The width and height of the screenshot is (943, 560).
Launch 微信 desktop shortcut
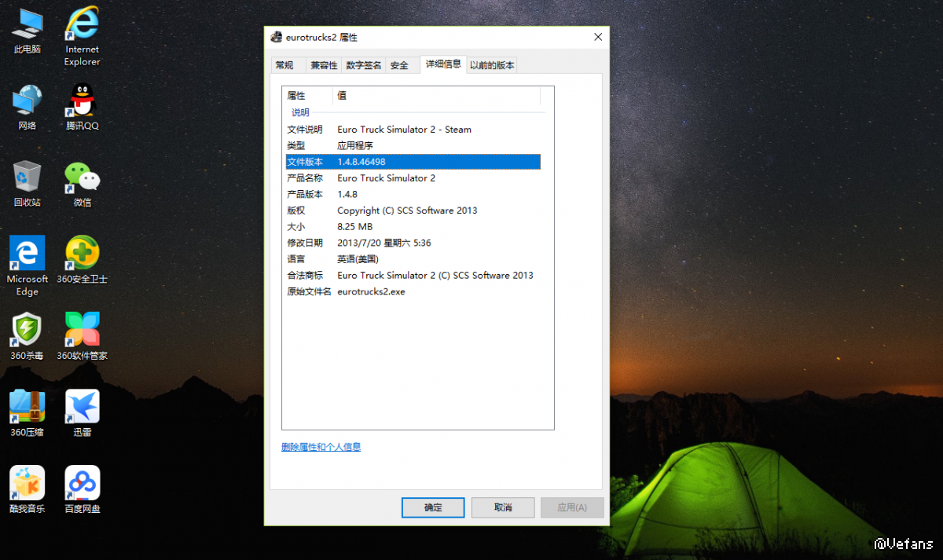[82, 184]
